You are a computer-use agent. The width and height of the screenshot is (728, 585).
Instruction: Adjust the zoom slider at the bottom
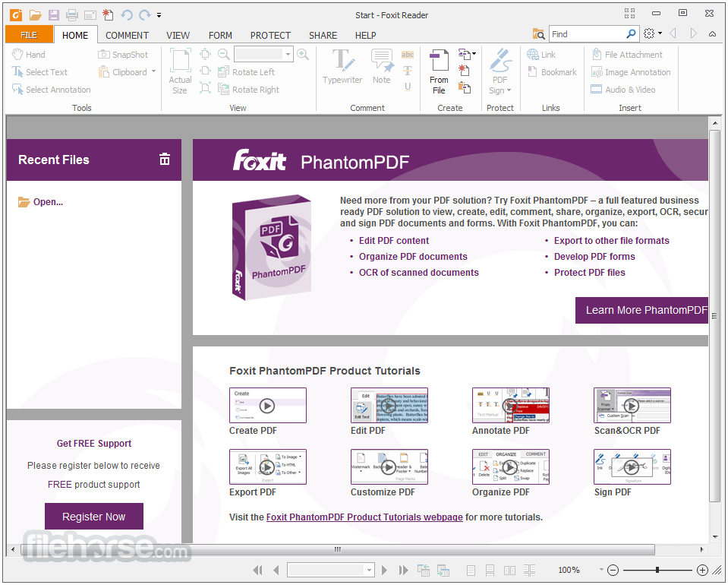point(656,569)
